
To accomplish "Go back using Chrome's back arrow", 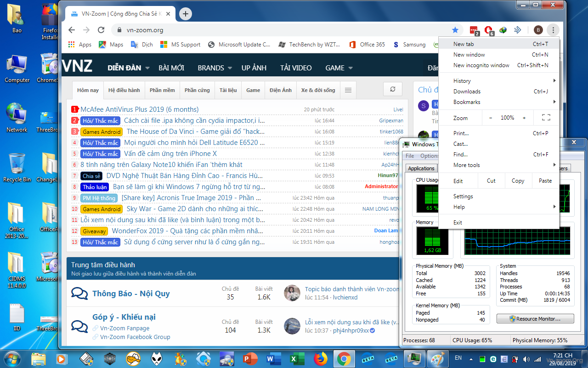I will coord(72,30).
